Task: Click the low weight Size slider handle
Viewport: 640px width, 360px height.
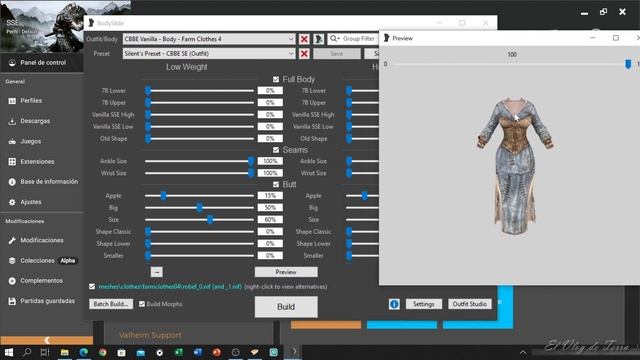Action: pos(210,220)
